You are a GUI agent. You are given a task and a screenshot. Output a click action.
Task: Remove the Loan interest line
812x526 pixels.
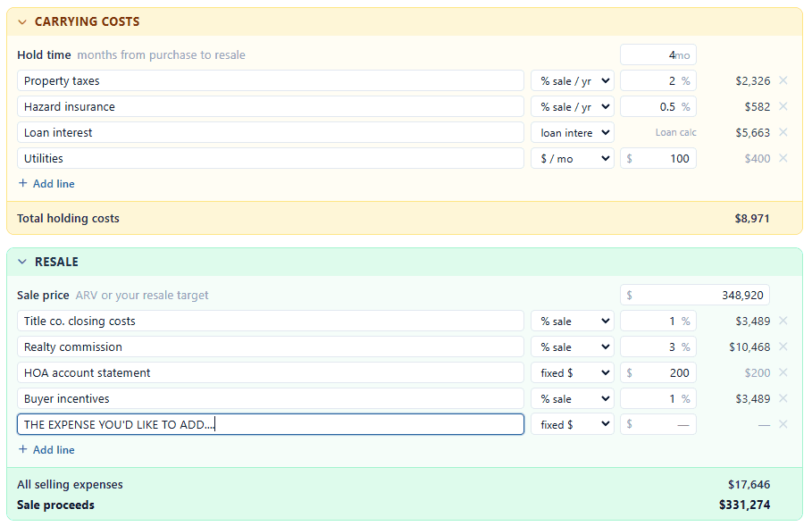[x=783, y=132]
